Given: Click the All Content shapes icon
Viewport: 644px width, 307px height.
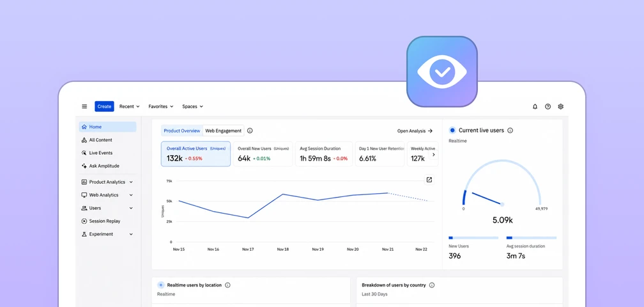Looking at the screenshot, I should click(x=84, y=140).
